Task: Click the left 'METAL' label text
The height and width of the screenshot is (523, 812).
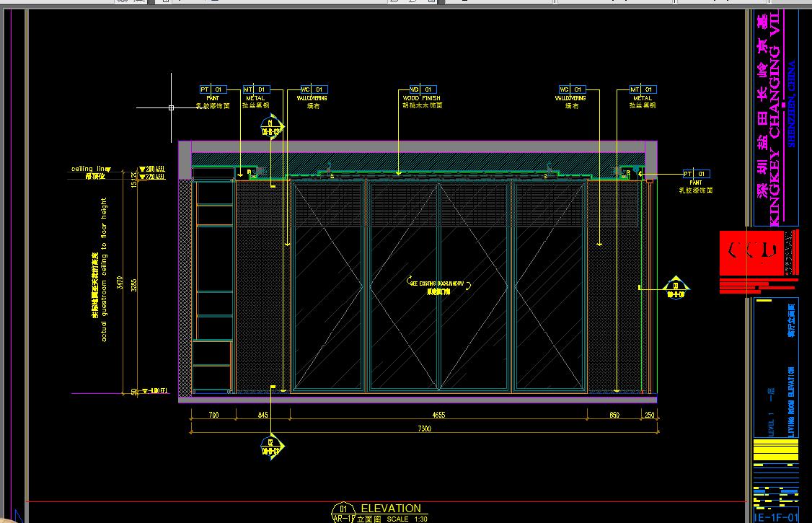Action: (255, 98)
